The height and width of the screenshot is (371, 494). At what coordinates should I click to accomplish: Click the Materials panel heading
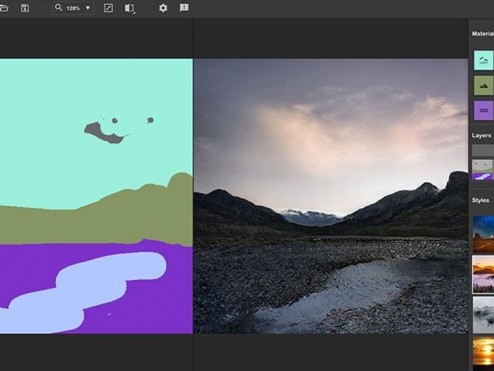[483, 34]
